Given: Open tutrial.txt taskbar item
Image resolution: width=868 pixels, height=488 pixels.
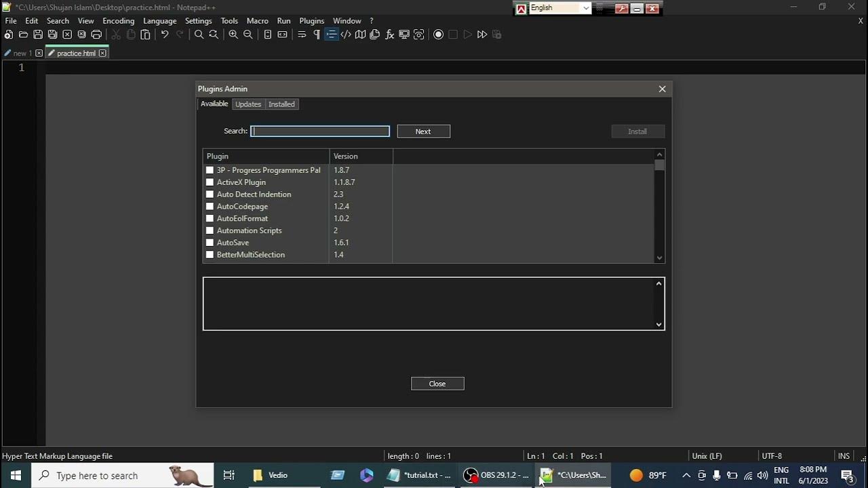Looking at the screenshot, I should pyautogui.click(x=420, y=475).
